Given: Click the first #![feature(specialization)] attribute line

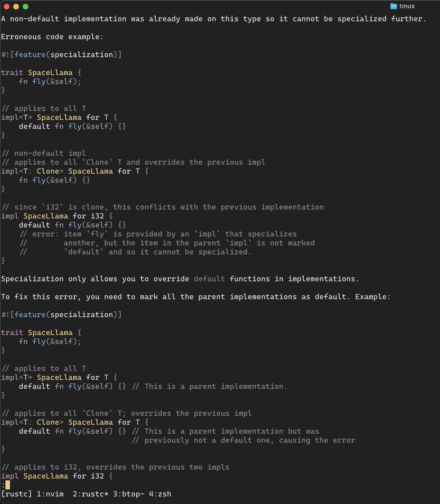Looking at the screenshot, I should point(61,55).
